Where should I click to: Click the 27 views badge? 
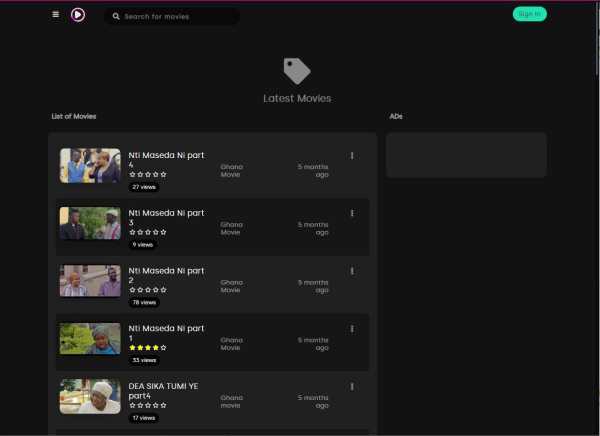click(144, 187)
